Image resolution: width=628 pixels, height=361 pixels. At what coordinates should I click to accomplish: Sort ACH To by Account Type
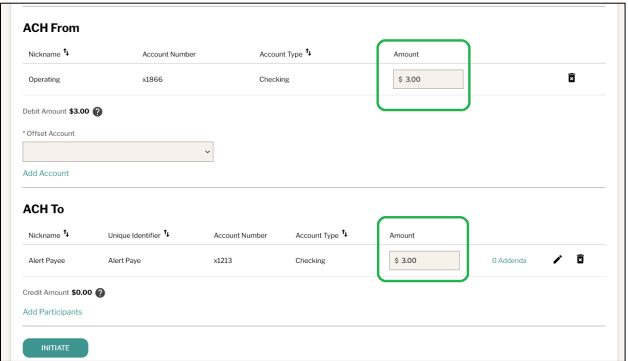[x=344, y=234]
